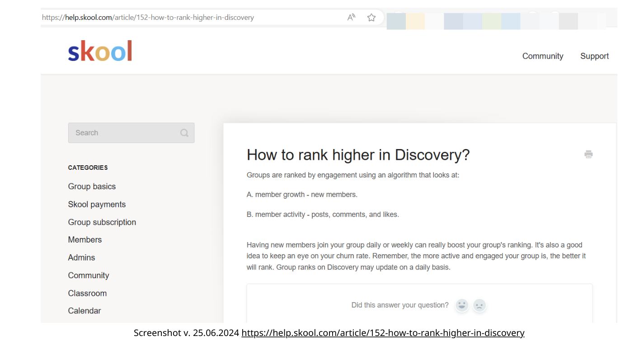The height and width of the screenshot is (350, 644).
Task: Click the line 'B. member activity - posts, comments, and likes.'
Action: point(323,215)
